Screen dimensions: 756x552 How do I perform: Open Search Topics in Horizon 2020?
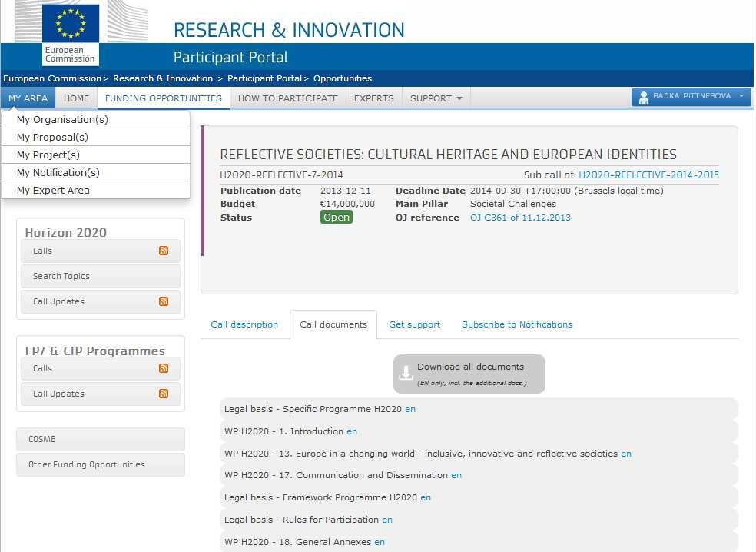(x=101, y=276)
